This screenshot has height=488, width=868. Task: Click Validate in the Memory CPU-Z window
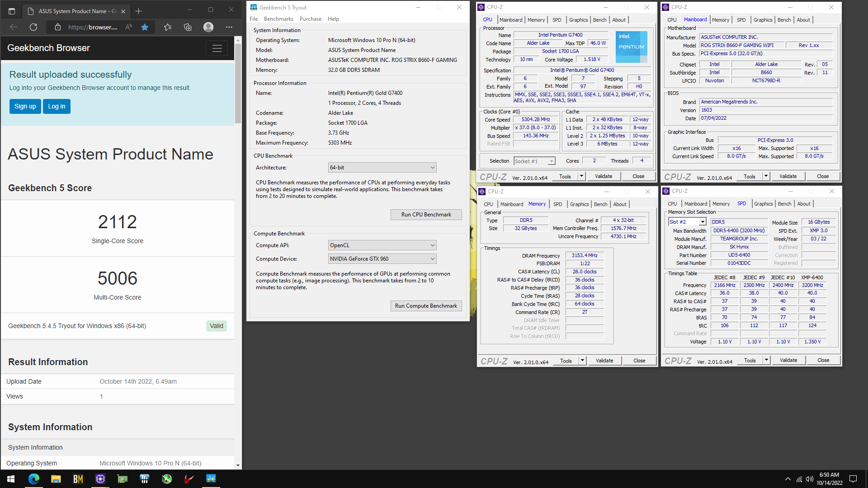point(604,361)
